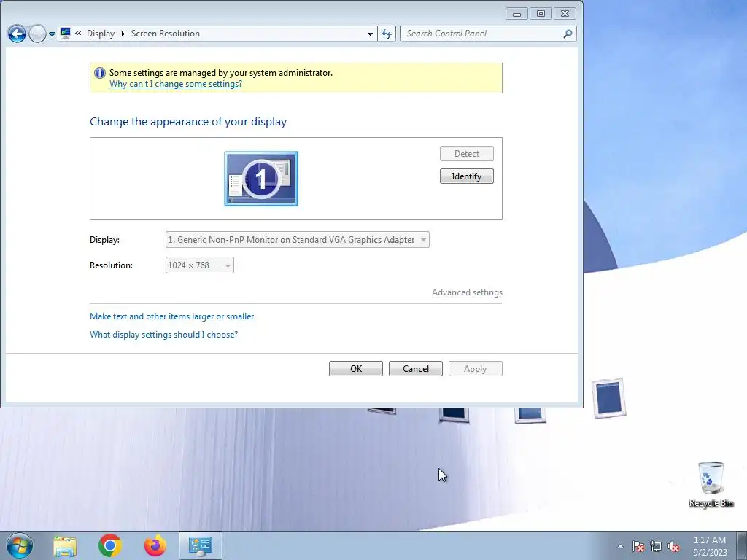Open 'What display settings should I choose?'
This screenshot has height=560, width=747.
pos(164,334)
